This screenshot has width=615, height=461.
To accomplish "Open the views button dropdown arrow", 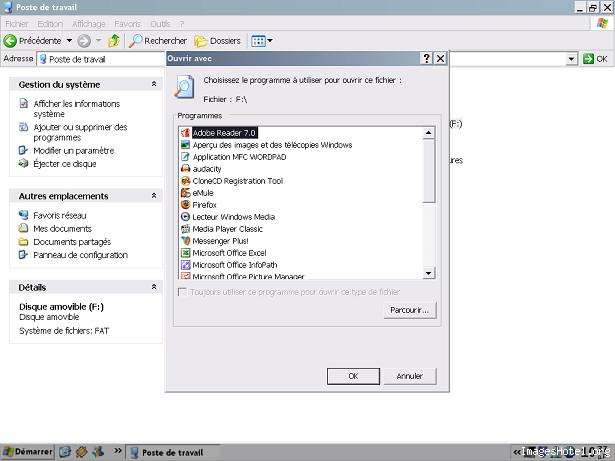I will (270, 41).
